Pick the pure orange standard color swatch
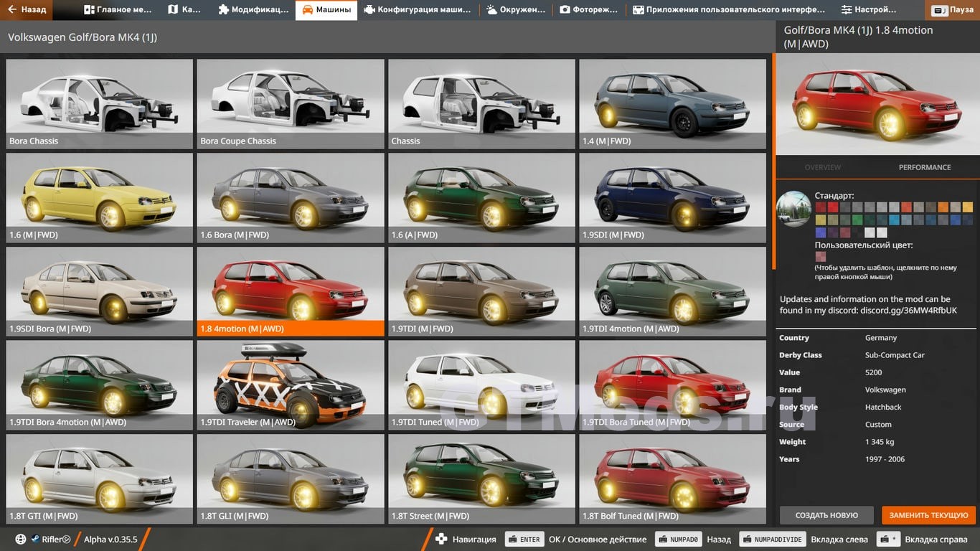980x551 pixels. (x=943, y=207)
